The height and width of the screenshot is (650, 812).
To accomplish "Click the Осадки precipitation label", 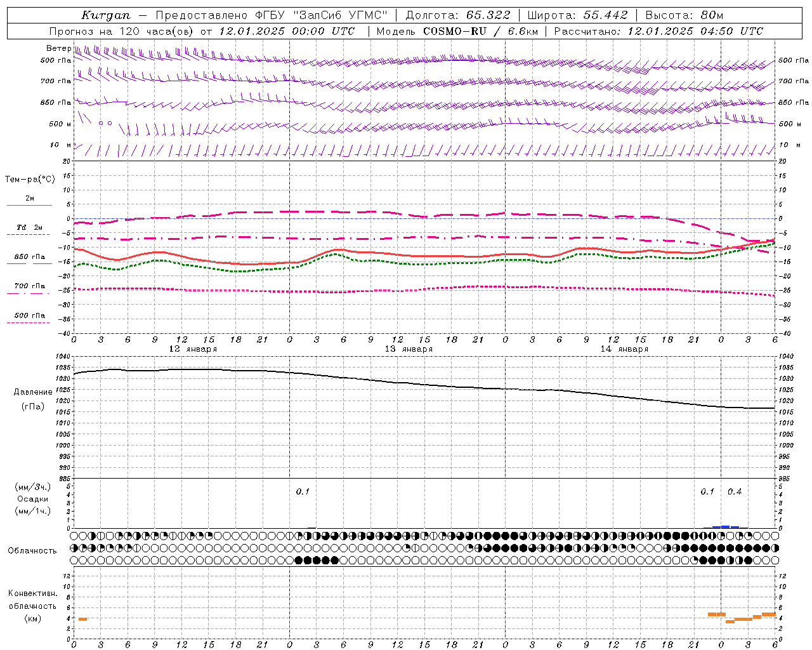I will pos(33,499).
